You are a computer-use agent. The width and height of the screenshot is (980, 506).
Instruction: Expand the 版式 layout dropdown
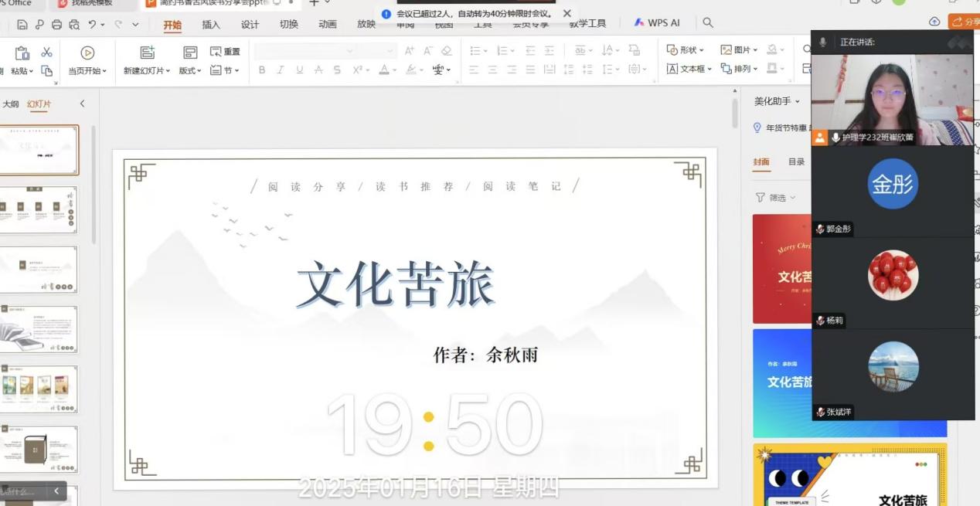[x=189, y=70]
